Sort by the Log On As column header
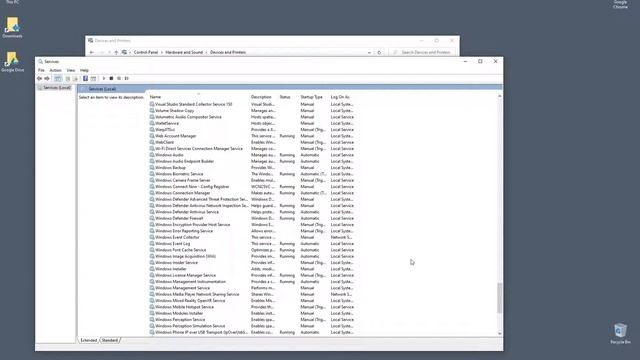The image size is (640, 360). [x=340, y=97]
